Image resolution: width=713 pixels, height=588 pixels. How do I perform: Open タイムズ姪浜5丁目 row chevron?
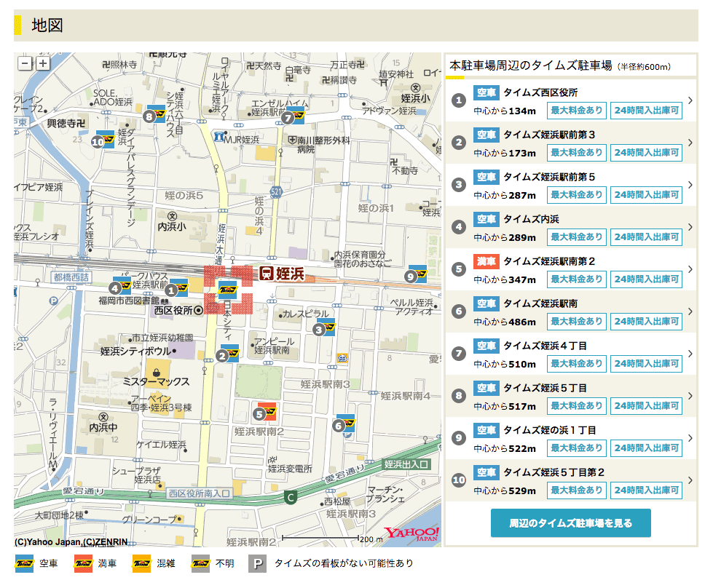pos(690,396)
